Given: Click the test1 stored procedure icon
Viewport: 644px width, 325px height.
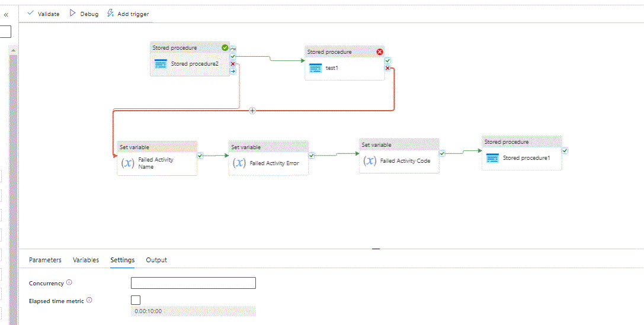Looking at the screenshot, I should click(x=315, y=68).
